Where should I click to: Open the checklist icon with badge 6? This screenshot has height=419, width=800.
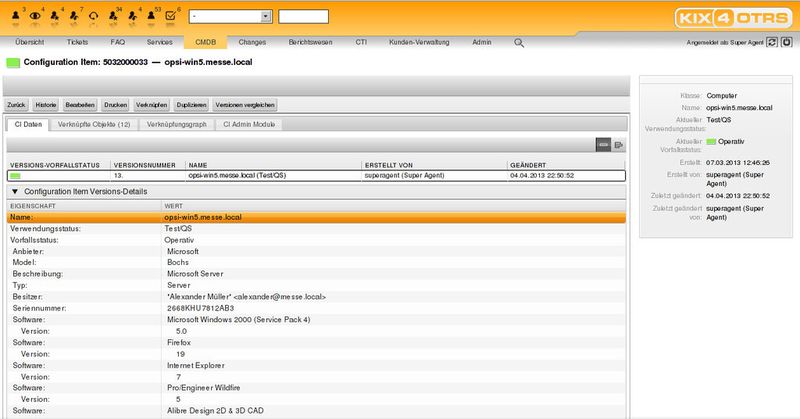(x=171, y=16)
